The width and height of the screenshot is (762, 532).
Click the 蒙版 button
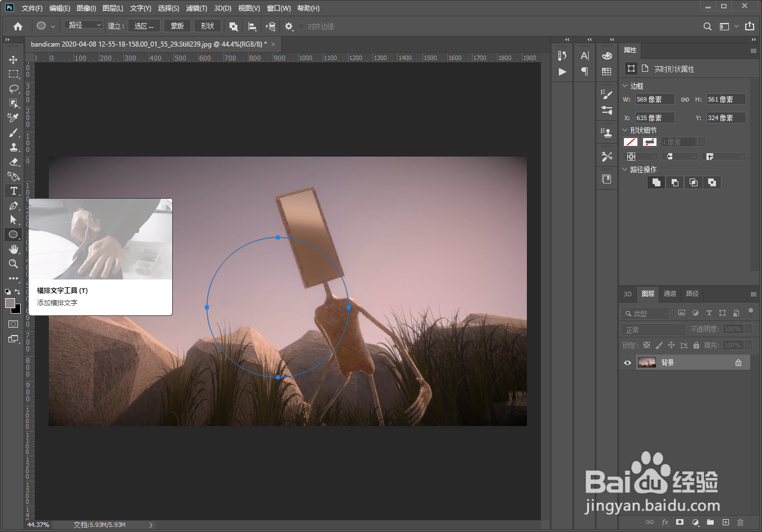(x=177, y=26)
